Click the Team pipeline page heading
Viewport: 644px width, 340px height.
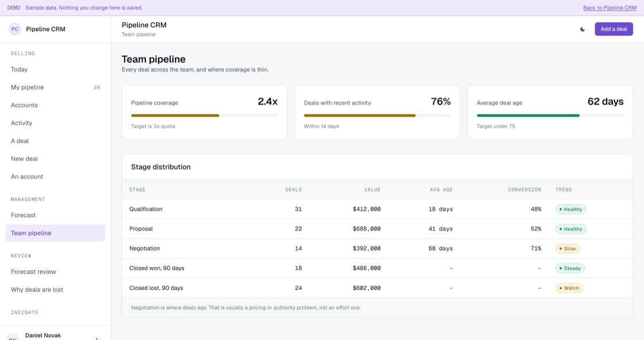(154, 59)
